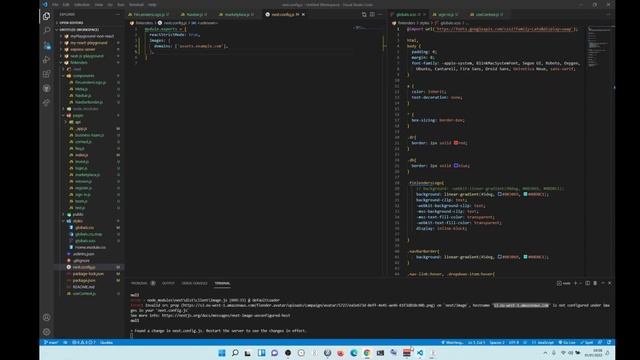The height and width of the screenshot is (360, 640).
Task: Click the nextjs.org docs link in terminal
Action: coord(226,315)
